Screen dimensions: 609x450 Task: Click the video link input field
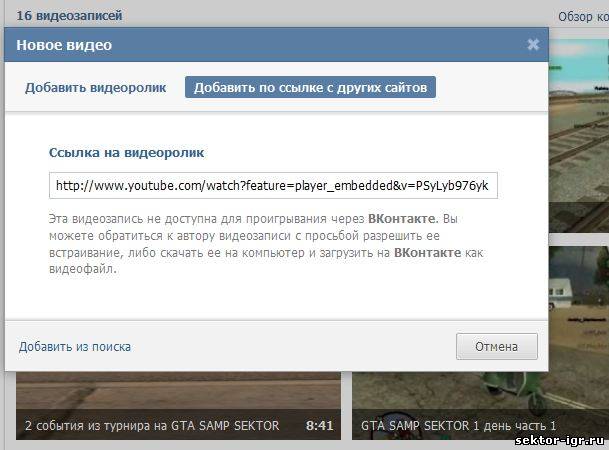pyautogui.click(x=273, y=186)
